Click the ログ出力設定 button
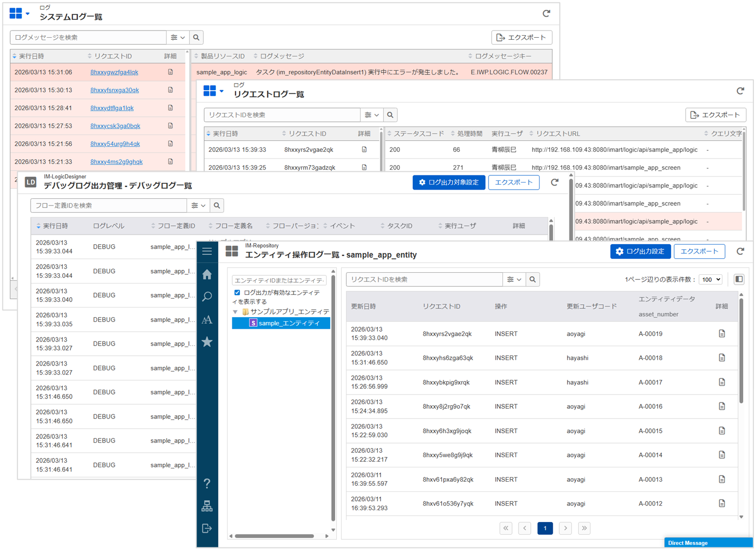 pos(640,251)
